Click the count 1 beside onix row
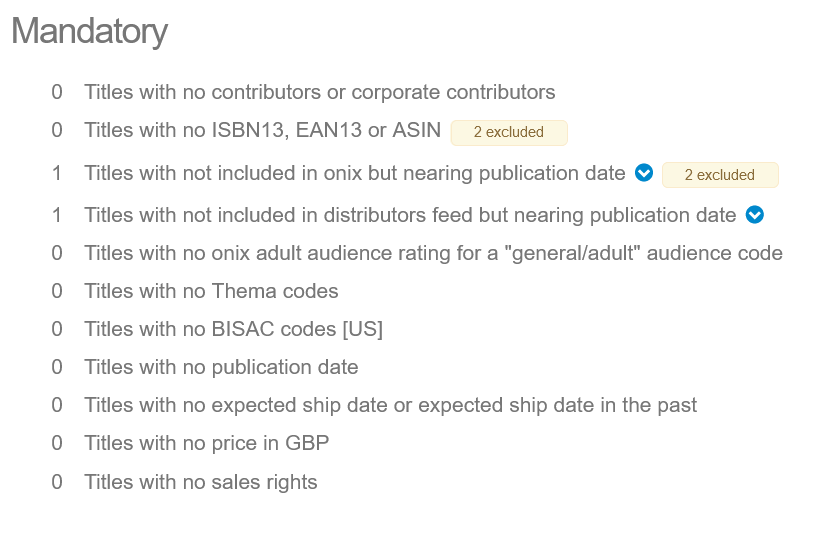The width and height of the screenshot is (832, 534). coord(57,173)
